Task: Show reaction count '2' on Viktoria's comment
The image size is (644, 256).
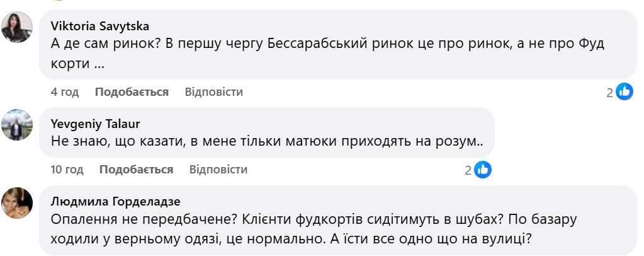Action: point(609,93)
